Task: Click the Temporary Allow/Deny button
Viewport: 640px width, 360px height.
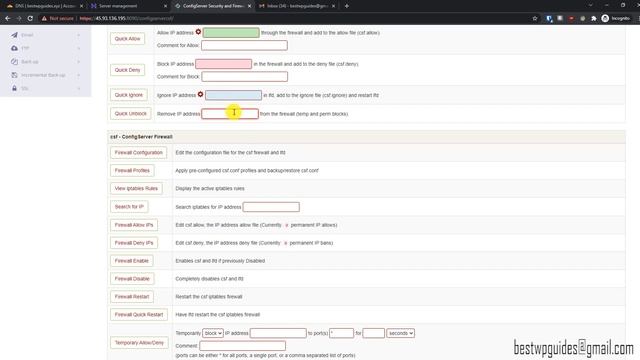Action: click(x=139, y=342)
